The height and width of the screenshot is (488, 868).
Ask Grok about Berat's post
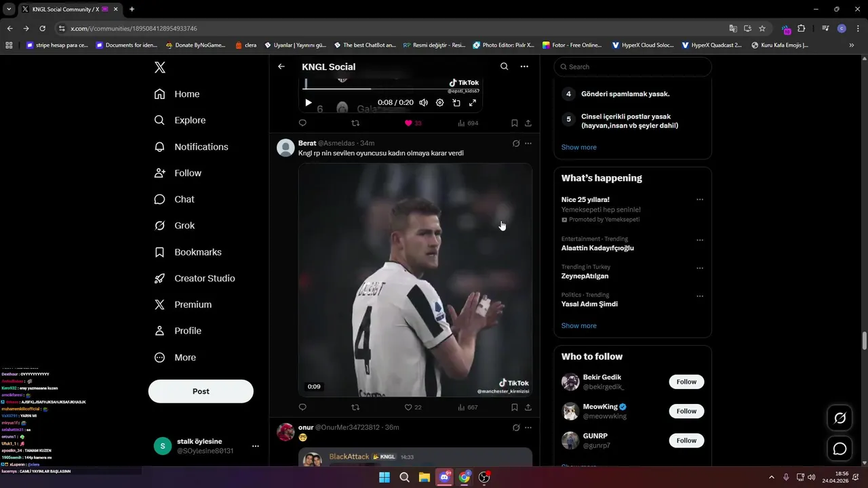coord(516,143)
